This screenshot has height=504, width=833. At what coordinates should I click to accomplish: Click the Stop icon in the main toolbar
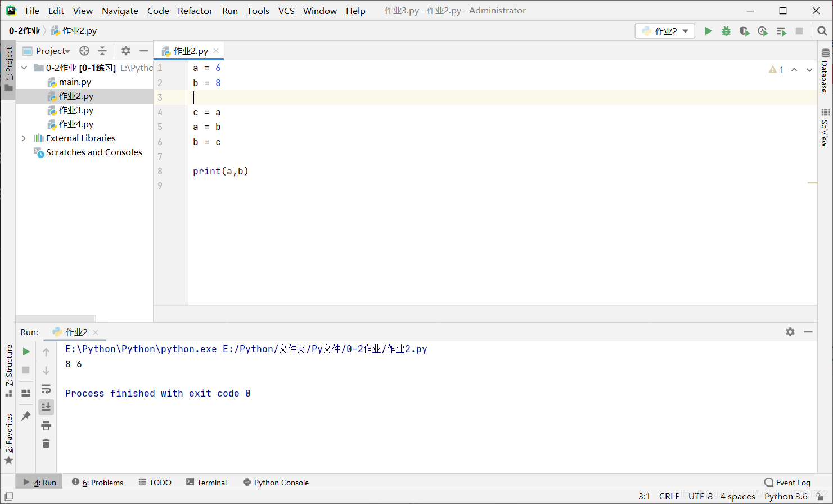point(799,31)
